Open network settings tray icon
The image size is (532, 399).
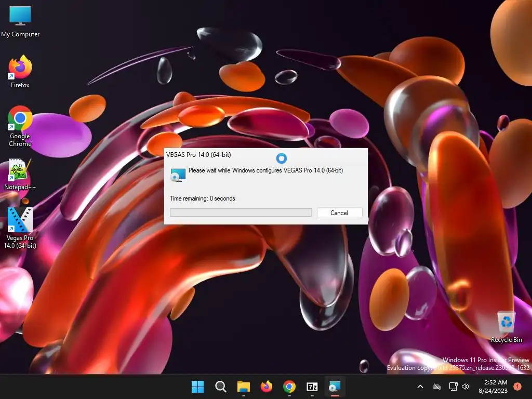pos(453,387)
